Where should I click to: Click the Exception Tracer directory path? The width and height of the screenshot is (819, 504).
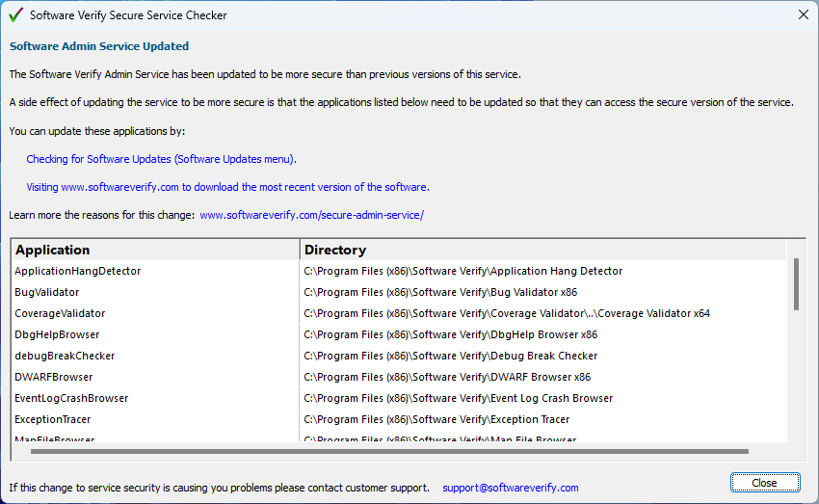click(436, 419)
